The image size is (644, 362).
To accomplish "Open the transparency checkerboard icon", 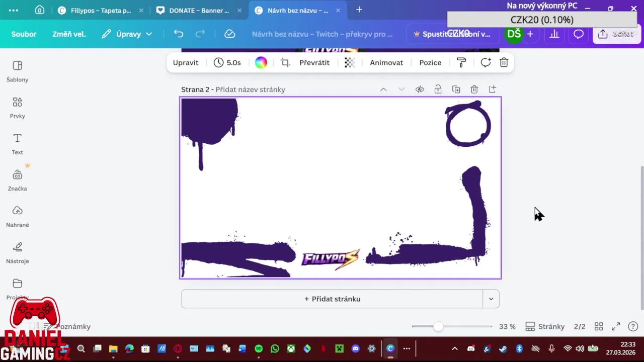I will coord(350,62).
